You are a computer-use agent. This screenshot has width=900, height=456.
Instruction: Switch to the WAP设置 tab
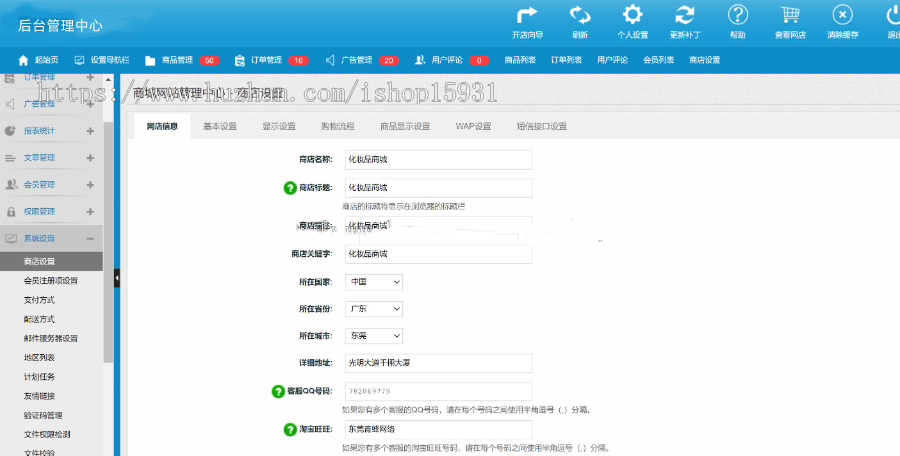[473, 126]
